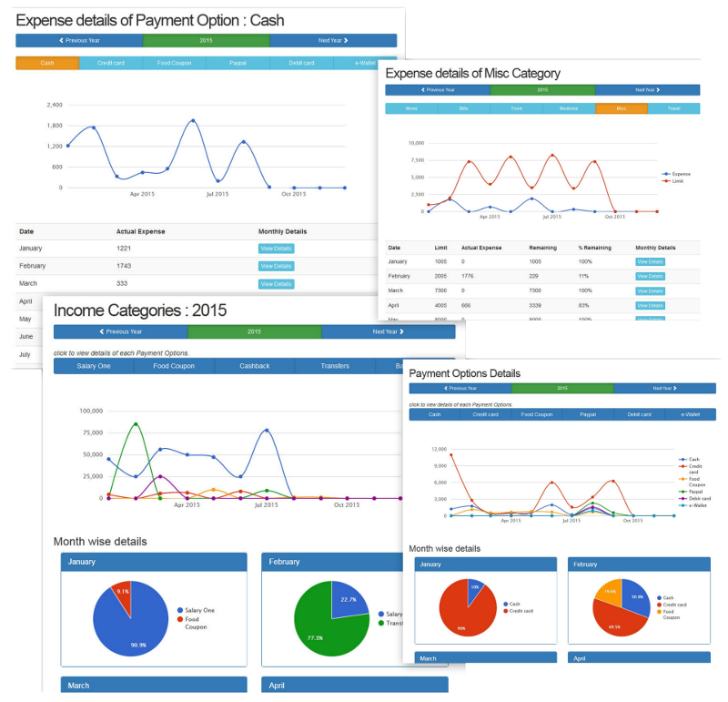The width and height of the screenshot is (728, 702).
Task: Open Food Coupon tab in Cash expense panel
Action: (x=174, y=63)
